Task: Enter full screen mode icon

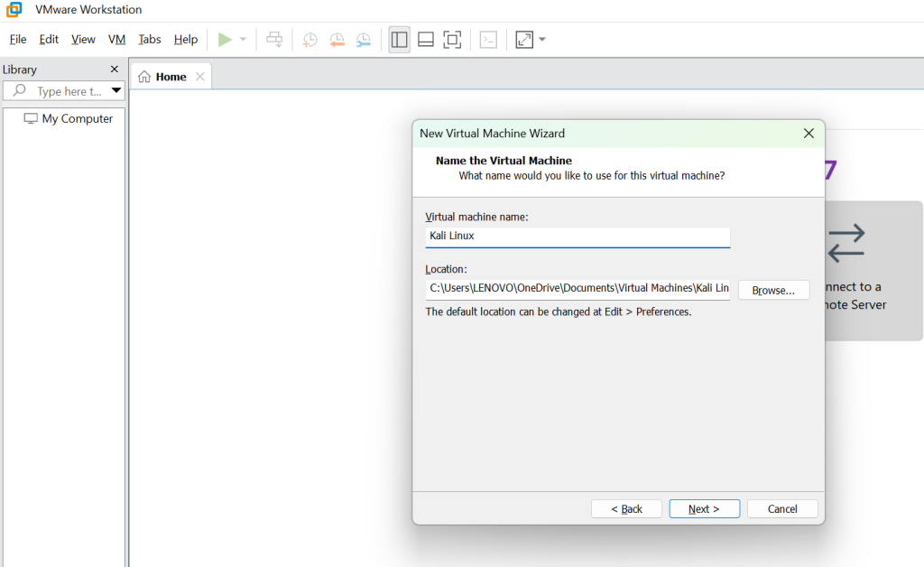Action: (452, 40)
